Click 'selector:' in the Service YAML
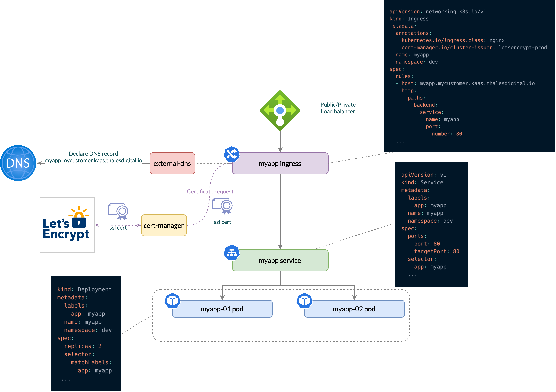556x392 pixels. (x=422, y=259)
